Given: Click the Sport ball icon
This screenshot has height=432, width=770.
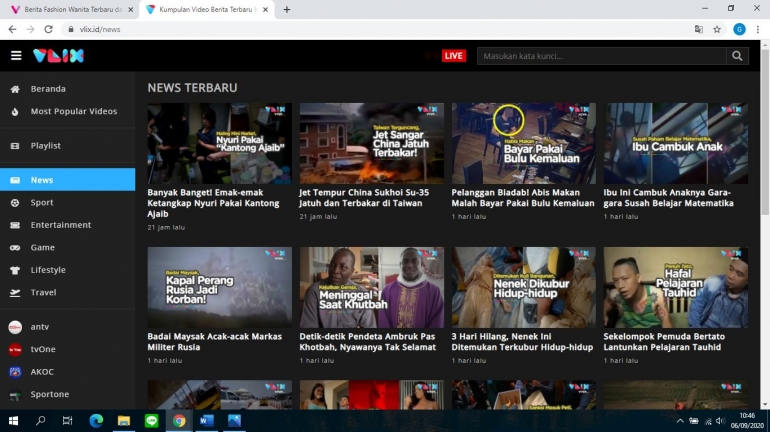Looking at the screenshot, I should pos(15,202).
